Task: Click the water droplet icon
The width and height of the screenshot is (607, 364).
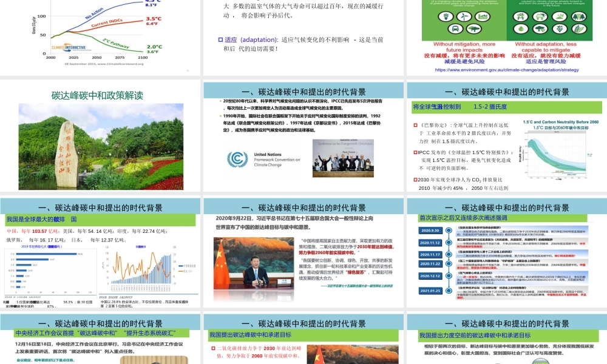Action: (521, 29)
